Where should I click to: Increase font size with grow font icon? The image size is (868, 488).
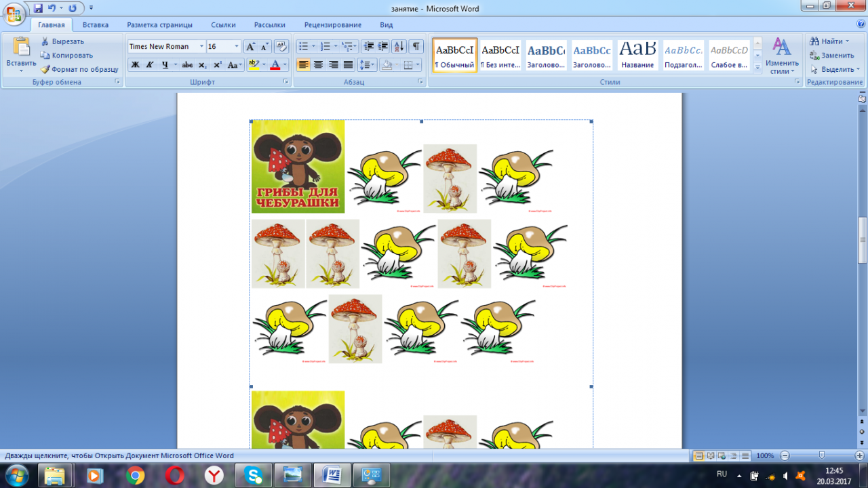click(250, 46)
